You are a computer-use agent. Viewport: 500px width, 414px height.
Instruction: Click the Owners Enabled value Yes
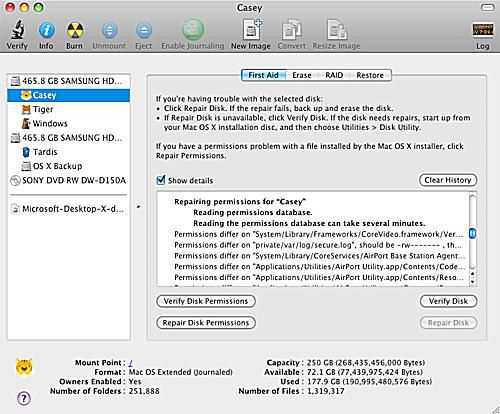pos(135,382)
